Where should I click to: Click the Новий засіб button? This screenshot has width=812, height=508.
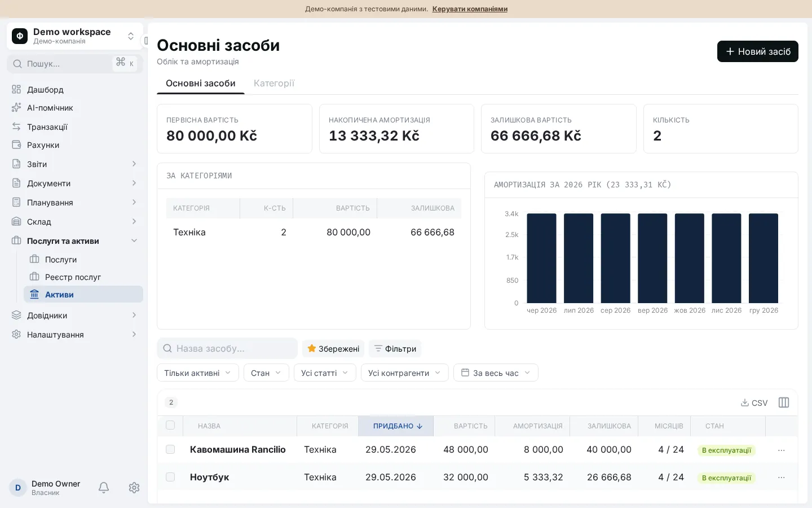(758, 51)
